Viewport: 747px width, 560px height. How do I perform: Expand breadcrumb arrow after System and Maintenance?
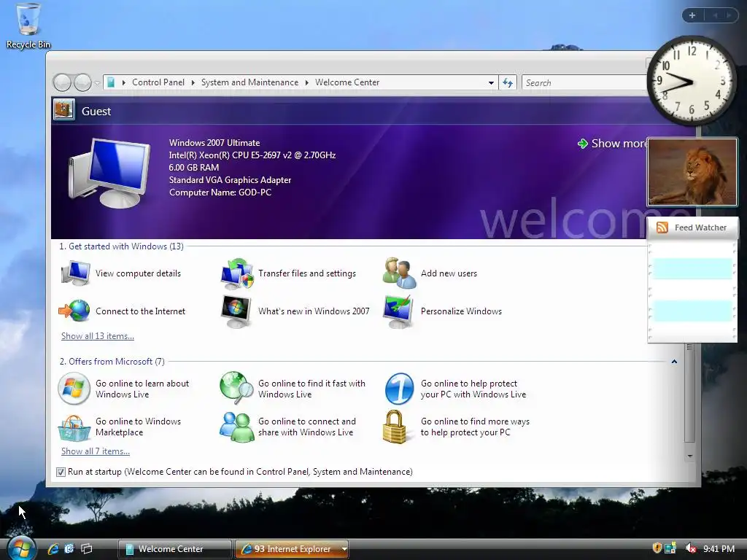307,82
